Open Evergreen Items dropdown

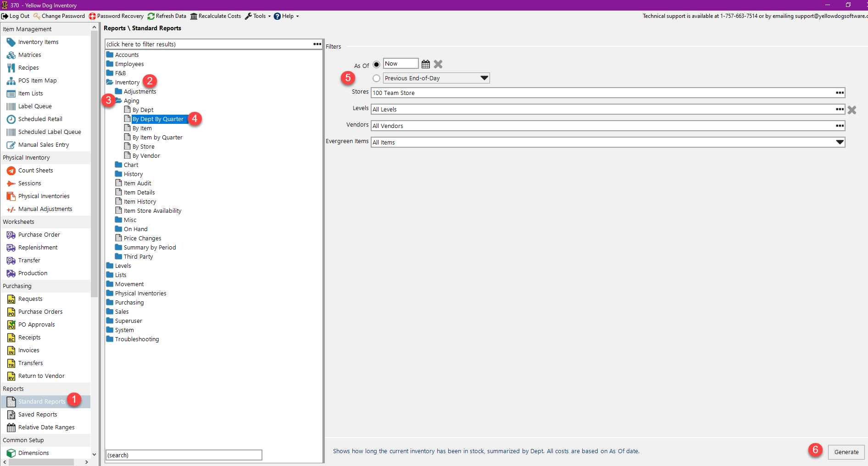tap(840, 142)
